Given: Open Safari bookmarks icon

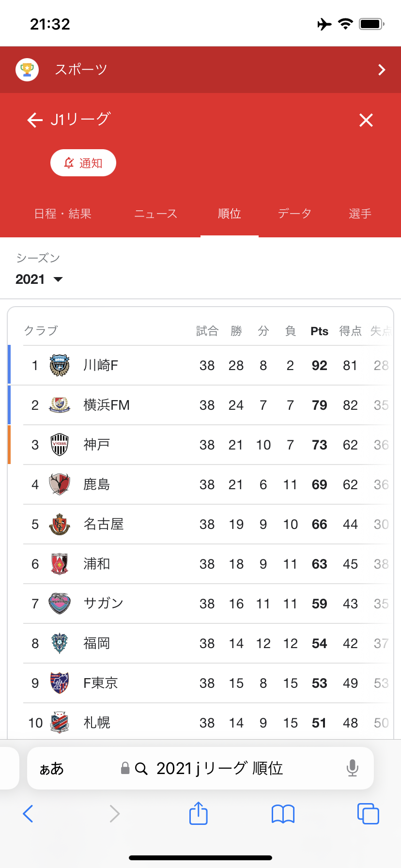Looking at the screenshot, I should pos(283,814).
